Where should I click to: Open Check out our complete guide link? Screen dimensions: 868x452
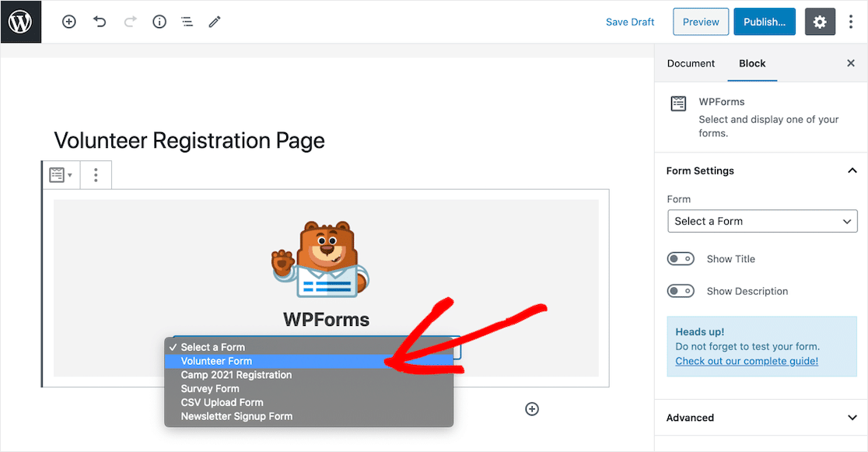coord(747,361)
